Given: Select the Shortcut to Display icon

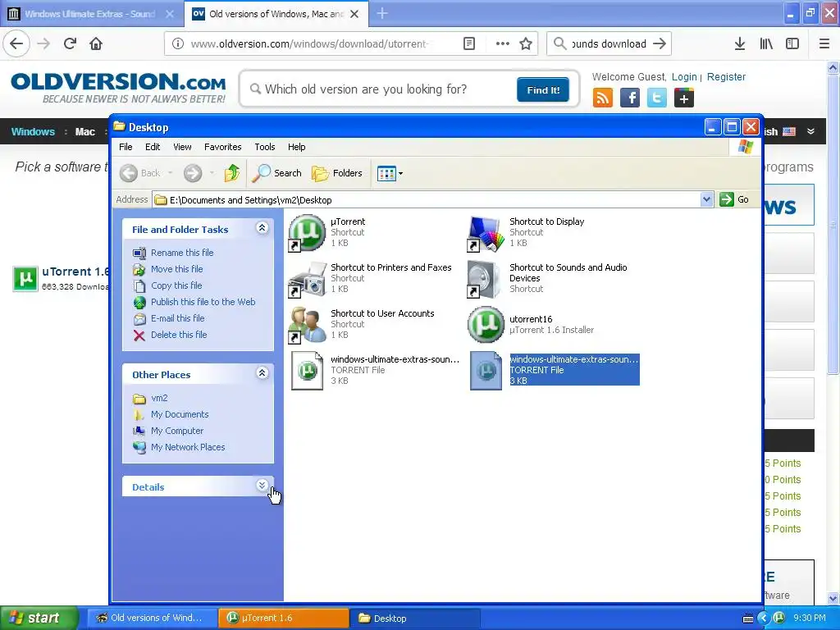Looking at the screenshot, I should [x=486, y=232].
